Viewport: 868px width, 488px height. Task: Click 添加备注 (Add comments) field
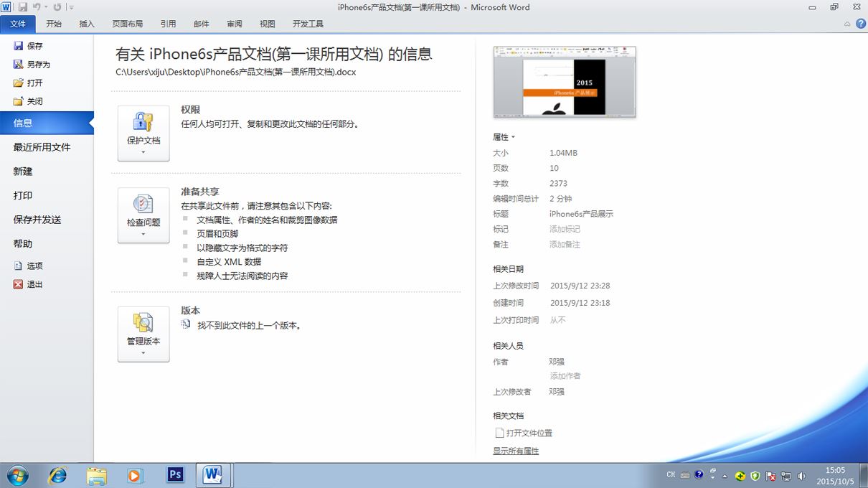[565, 244]
